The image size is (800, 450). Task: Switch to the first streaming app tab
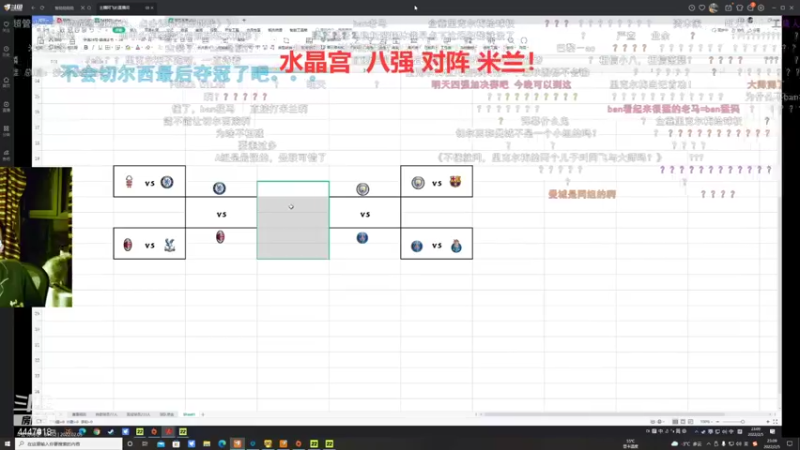pyautogui.click(x=64, y=8)
